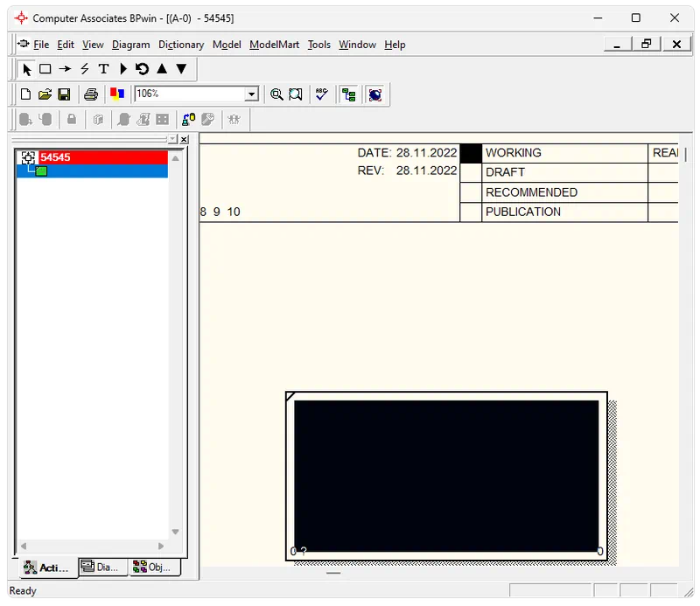
Task: Click the right-pointing triangle Diagram Dictionary tool
Action: [x=123, y=69]
